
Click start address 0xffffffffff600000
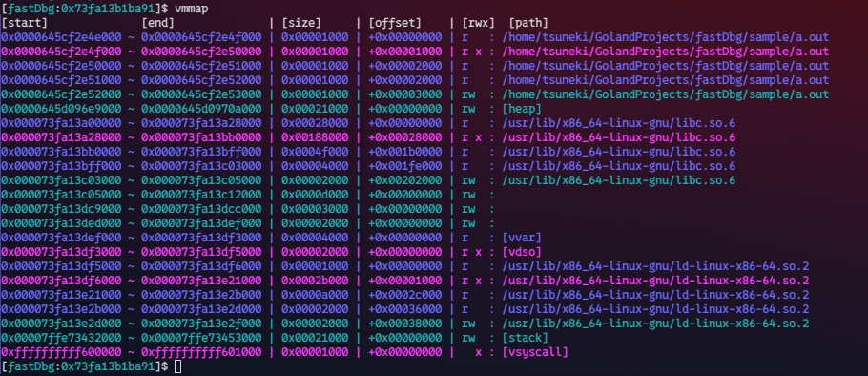(60, 351)
